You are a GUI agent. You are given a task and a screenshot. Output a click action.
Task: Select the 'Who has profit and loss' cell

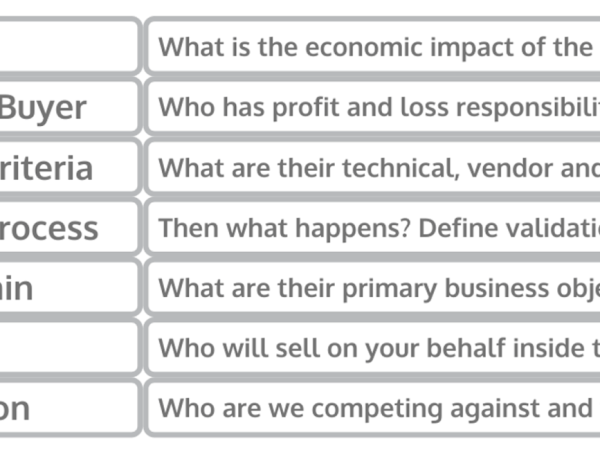pos(373,107)
